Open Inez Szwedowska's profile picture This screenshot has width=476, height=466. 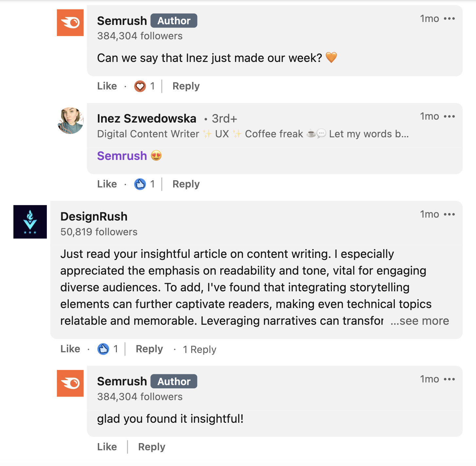pyautogui.click(x=70, y=120)
